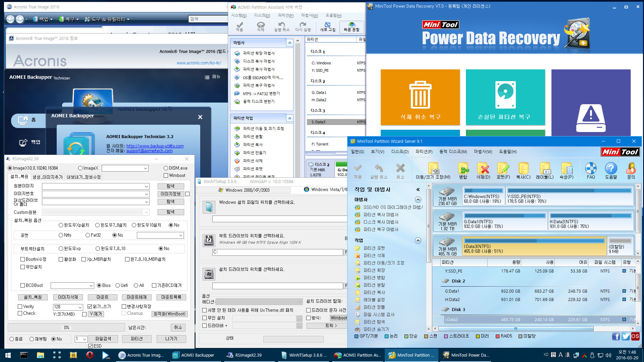644x362 pixels.
Task: Click Twitter icon in Partition Wizard footer
Action: click(x=626, y=336)
